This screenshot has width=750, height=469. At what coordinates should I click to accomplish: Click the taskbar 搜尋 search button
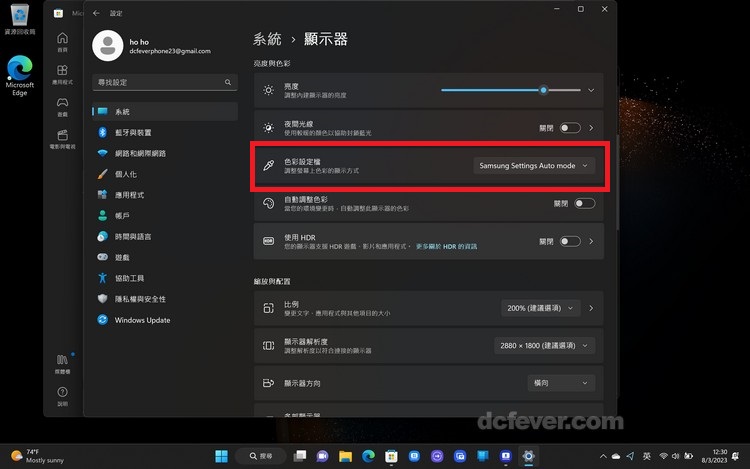click(x=261, y=456)
